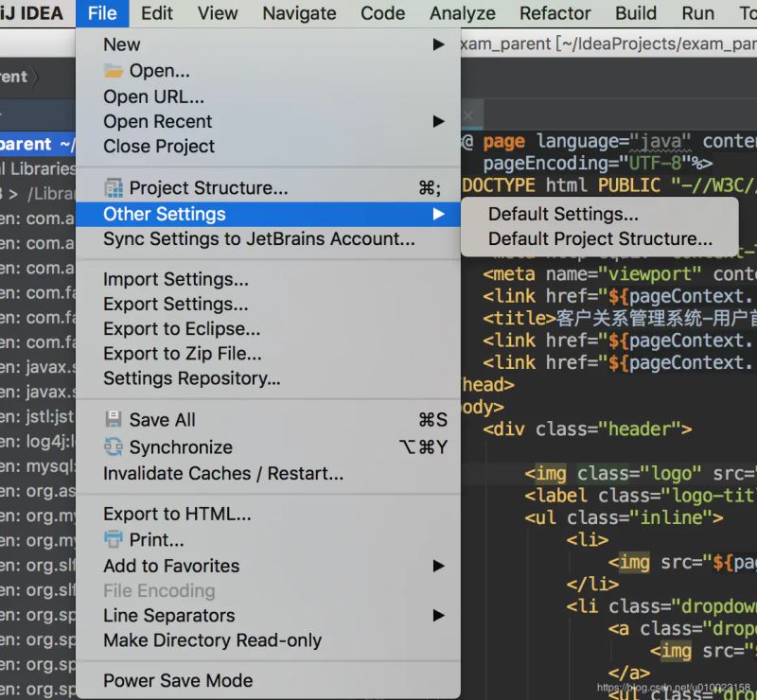Click the printer icon beside Print...

coord(114,540)
